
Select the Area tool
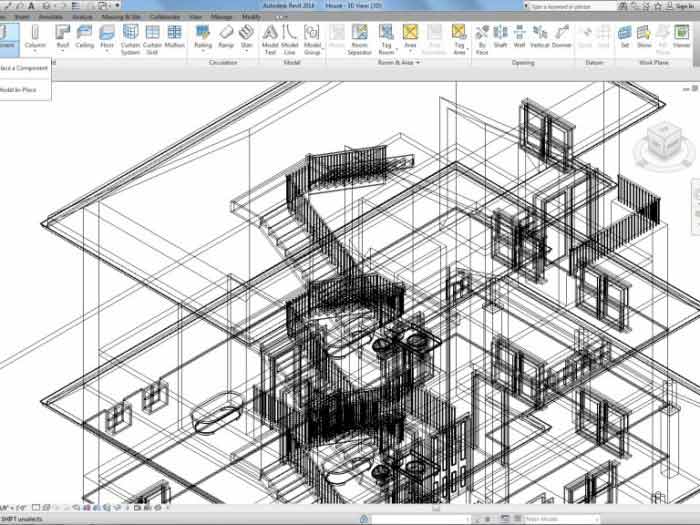[x=410, y=37]
